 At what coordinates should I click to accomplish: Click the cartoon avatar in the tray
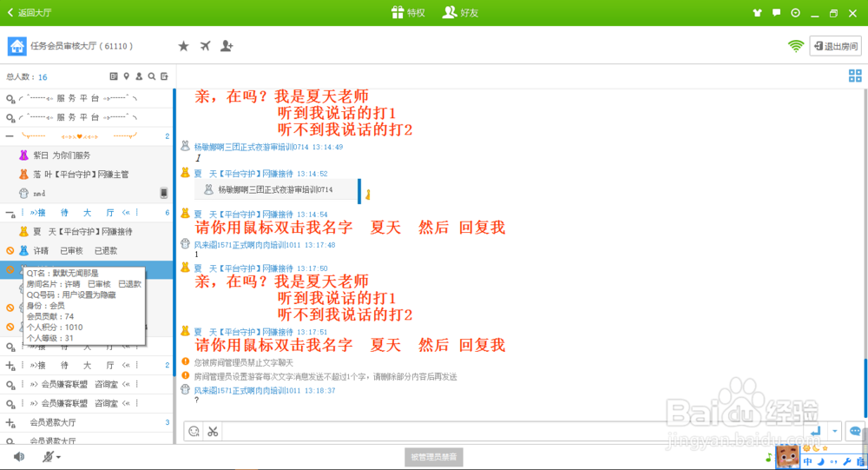click(x=787, y=457)
